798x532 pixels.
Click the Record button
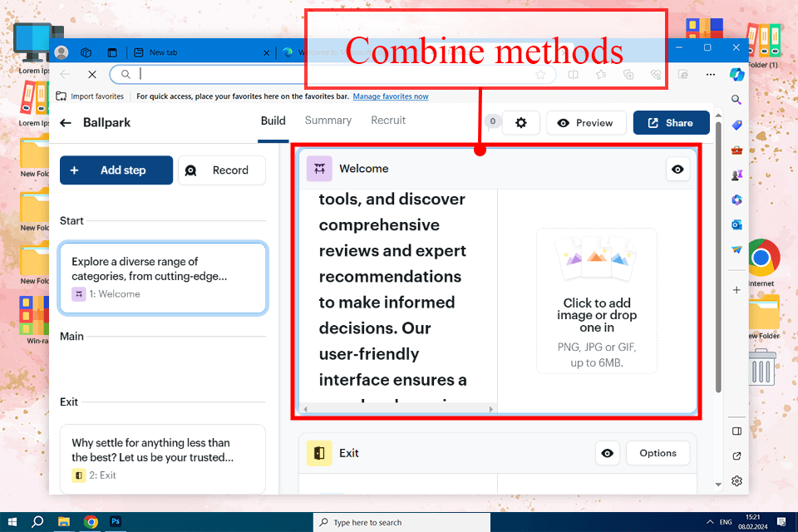coord(222,170)
